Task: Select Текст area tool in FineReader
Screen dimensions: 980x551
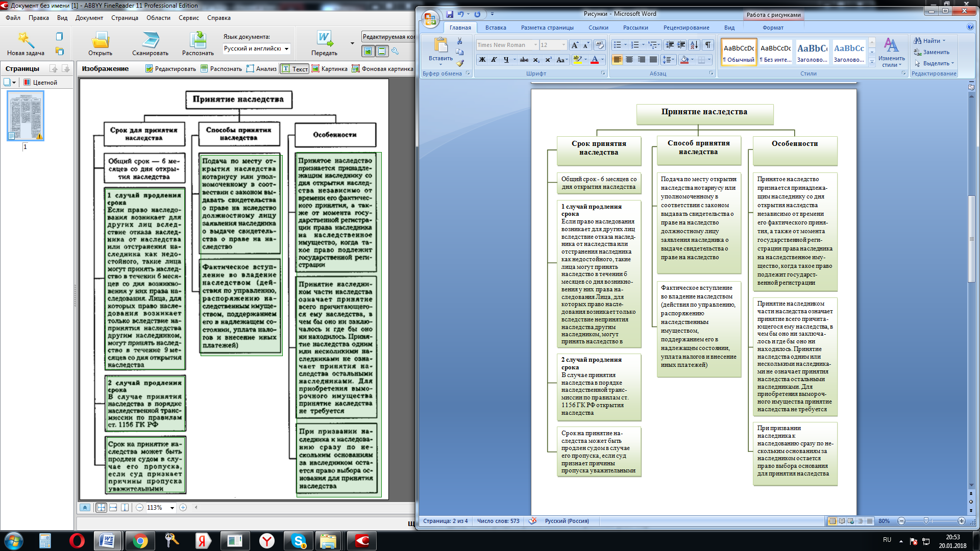Action: (x=295, y=69)
